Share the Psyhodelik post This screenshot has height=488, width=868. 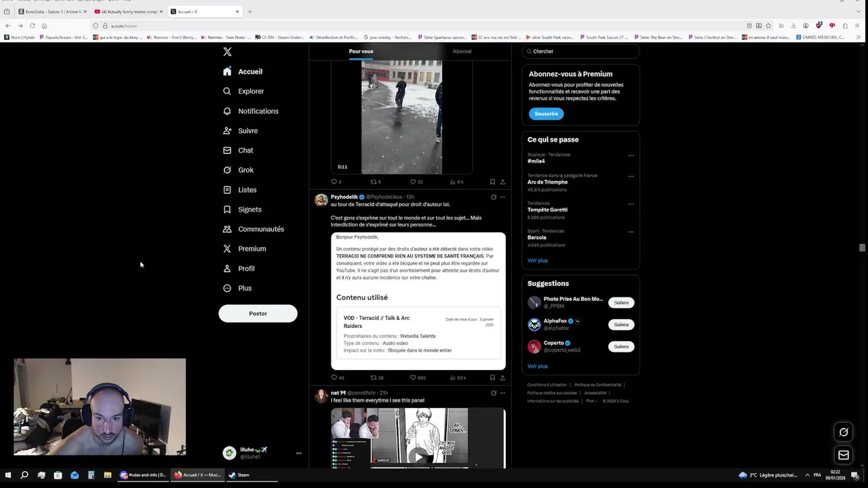pyautogui.click(x=502, y=378)
